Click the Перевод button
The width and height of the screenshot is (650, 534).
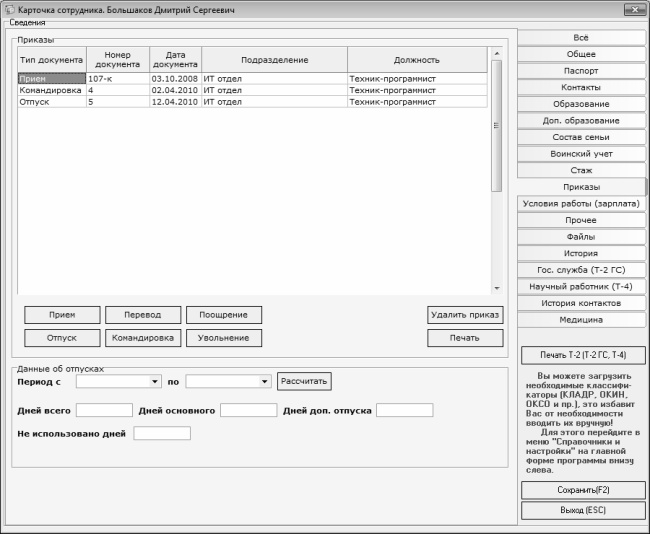[143, 314]
